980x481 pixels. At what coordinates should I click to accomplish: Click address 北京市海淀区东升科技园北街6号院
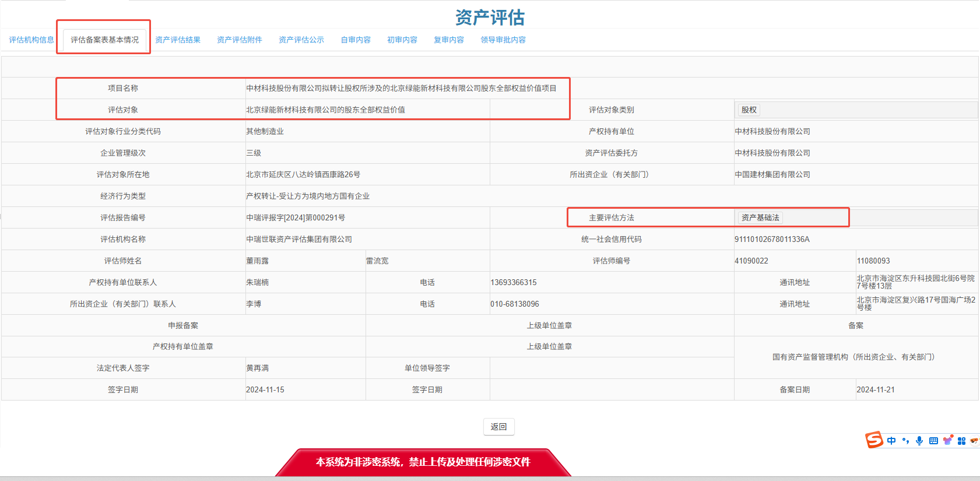click(x=916, y=282)
